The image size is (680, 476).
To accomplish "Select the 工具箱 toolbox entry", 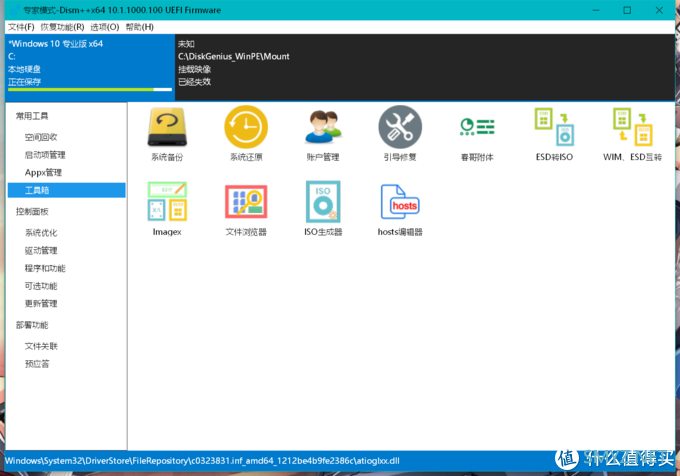I will point(66,190).
